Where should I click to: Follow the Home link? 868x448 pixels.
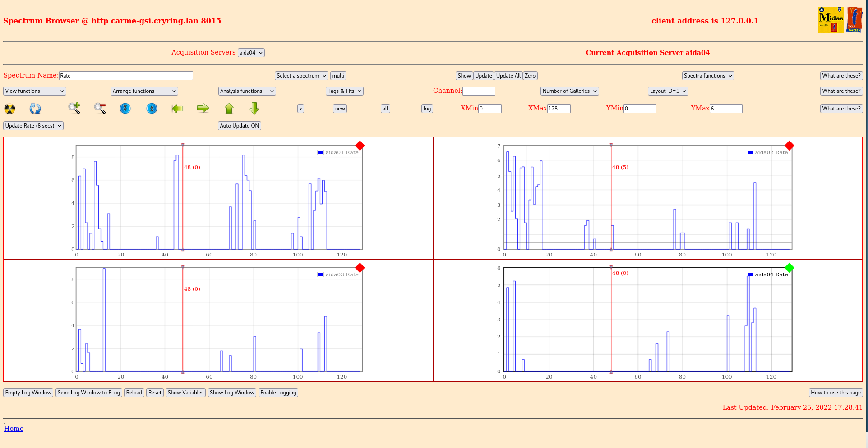pyautogui.click(x=14, y=429)
